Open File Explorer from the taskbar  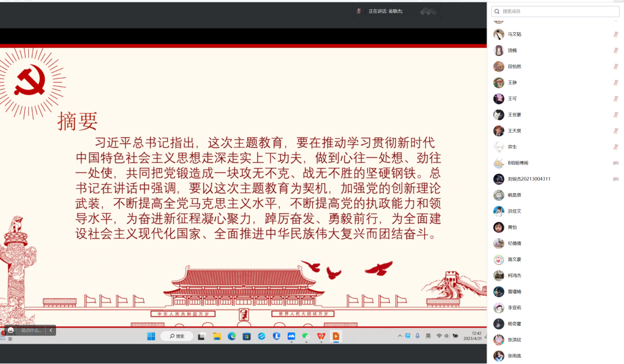tap(217, 336)
